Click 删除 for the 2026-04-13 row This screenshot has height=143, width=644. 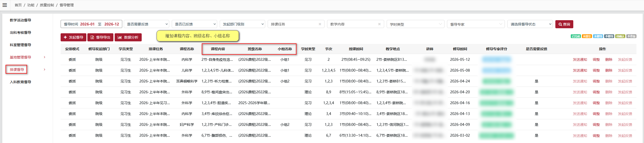click(609, 114)
